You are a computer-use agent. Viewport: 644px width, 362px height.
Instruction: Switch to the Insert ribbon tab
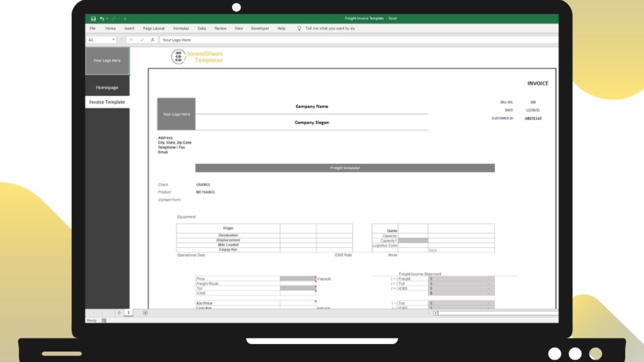(129, 29)
